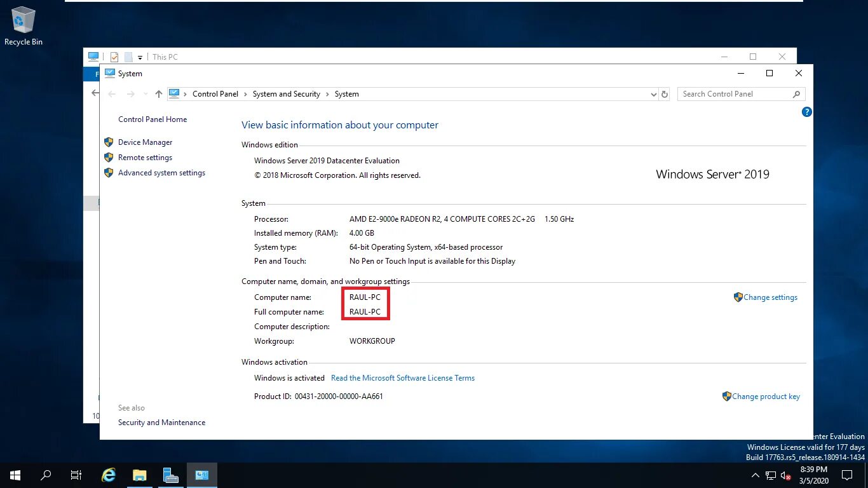Click the Refresh button in address bar

click(x=665, y=94)
